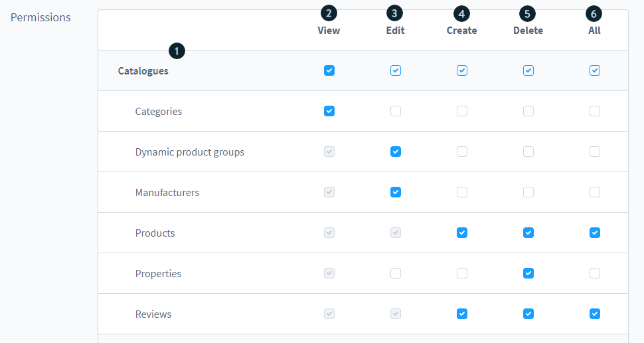Toggle All permissions for Catalogues row

click(595, 70)
